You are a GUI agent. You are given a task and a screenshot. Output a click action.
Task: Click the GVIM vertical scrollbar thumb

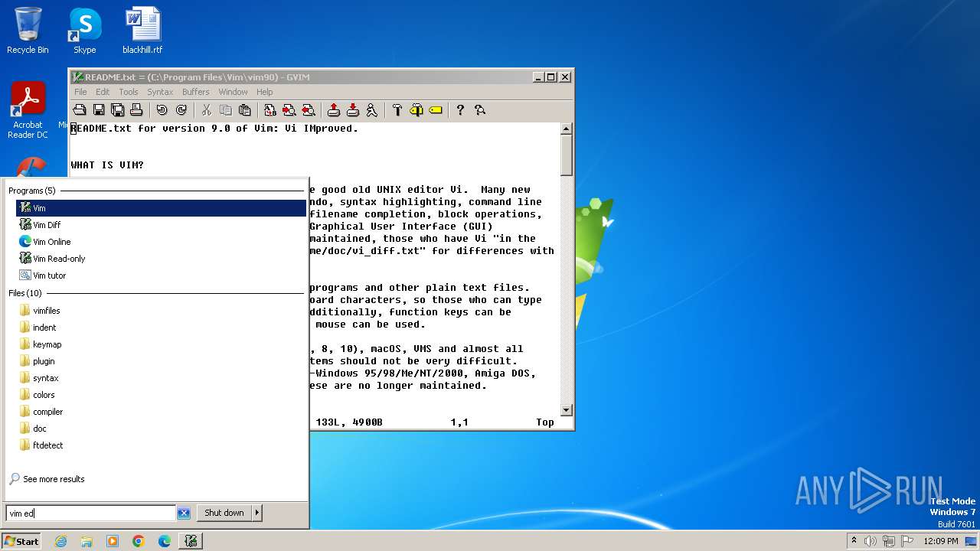pyautogui.click(x=567, y=155)
